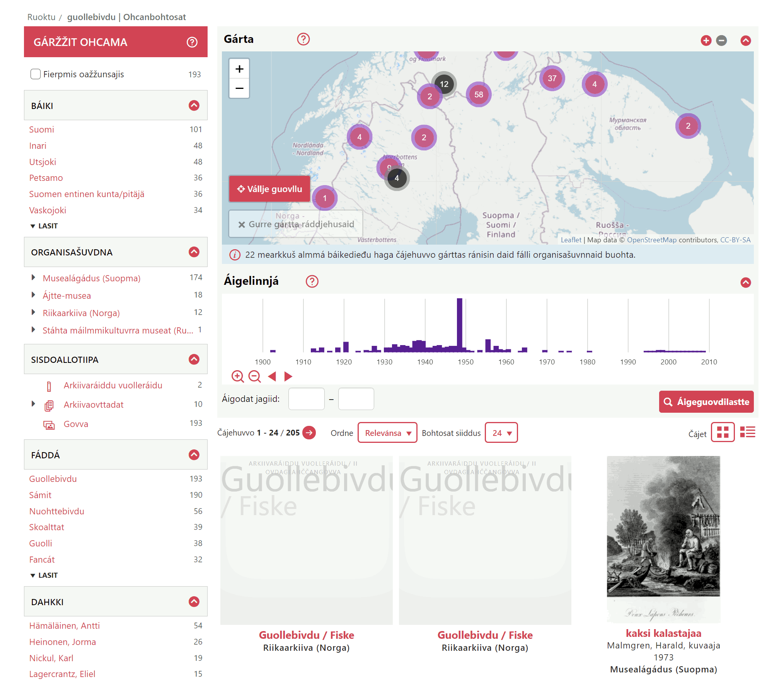Click the Vállje guovllu button
This screenshot has height=684, width=784.
tap(269, 189)
